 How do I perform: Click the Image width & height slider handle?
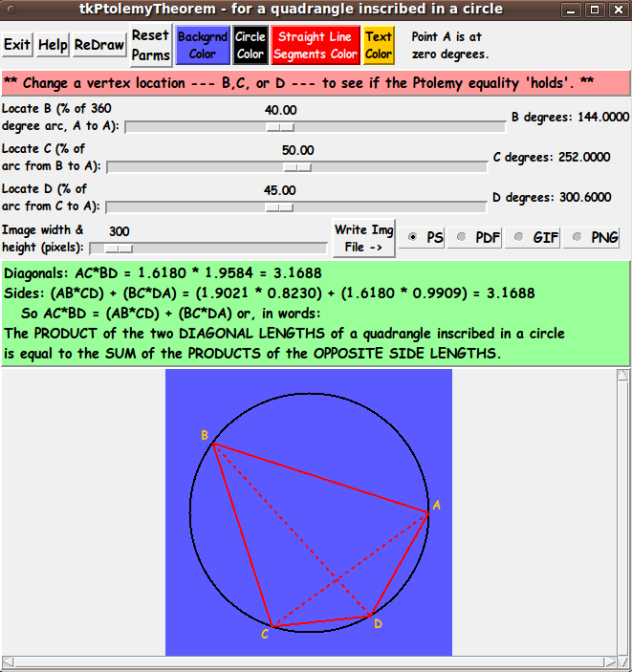(119, 249)
